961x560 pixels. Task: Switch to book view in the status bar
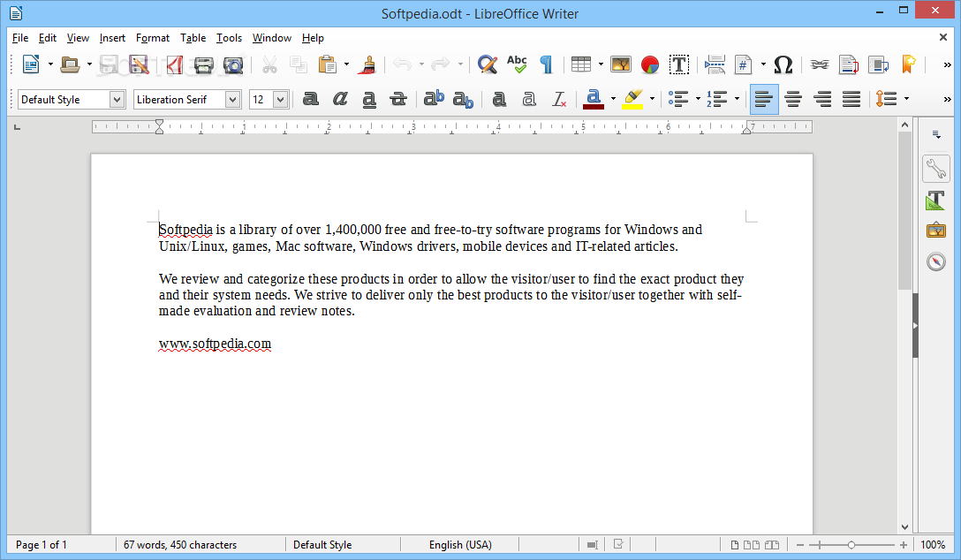772,545
